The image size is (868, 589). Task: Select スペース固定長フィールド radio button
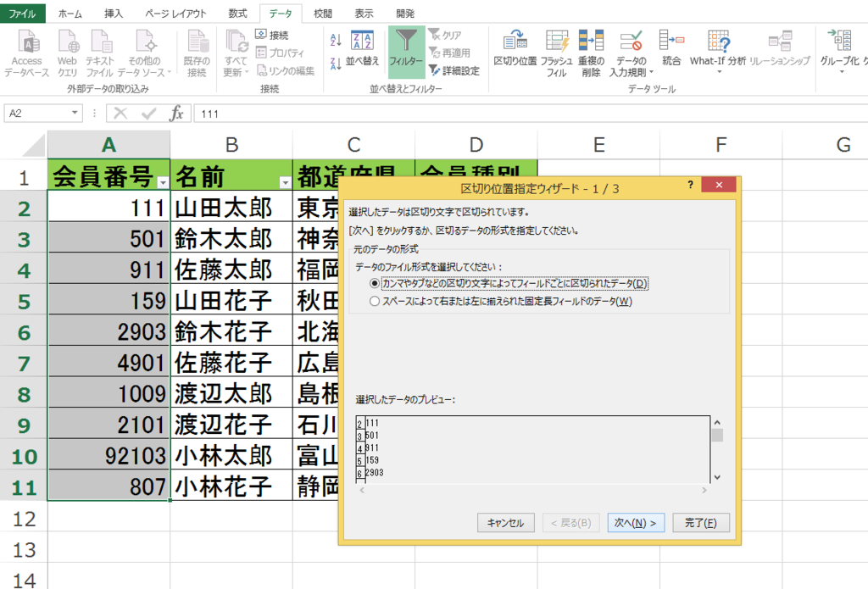pos(374,302)
